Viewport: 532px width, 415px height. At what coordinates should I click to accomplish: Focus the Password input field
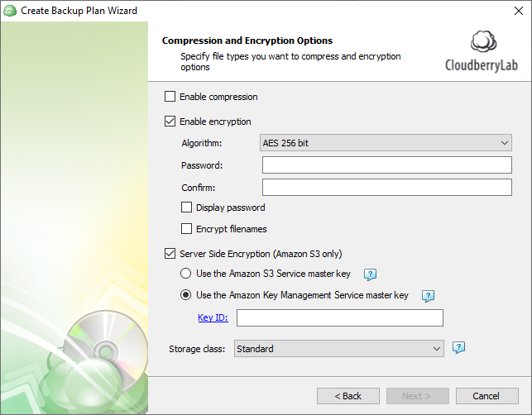pyautogui.click(x=387, y=165)
